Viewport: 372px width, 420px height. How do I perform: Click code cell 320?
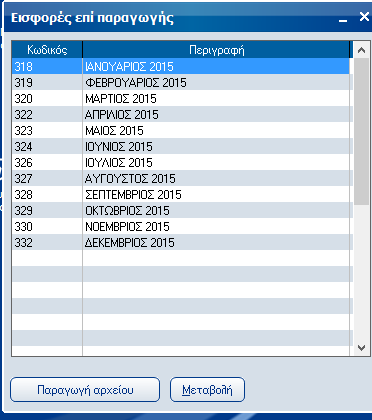click(47, 99)
